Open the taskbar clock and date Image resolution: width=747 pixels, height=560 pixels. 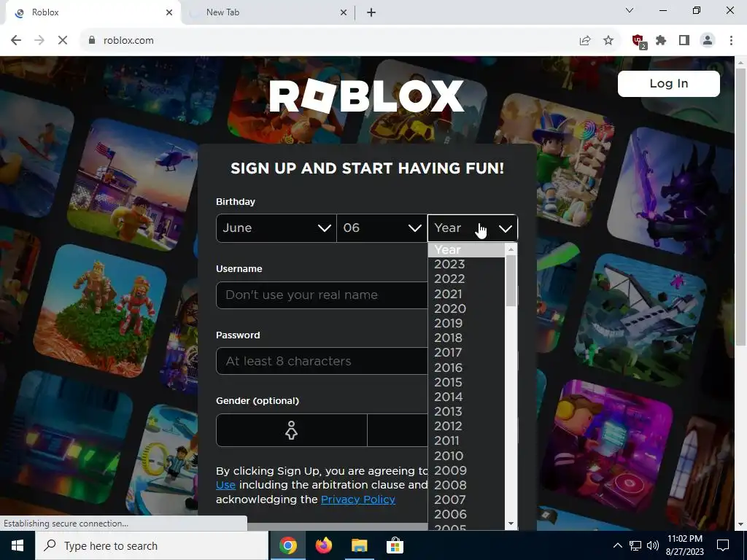pyautogui.click(x=684, y=545)
